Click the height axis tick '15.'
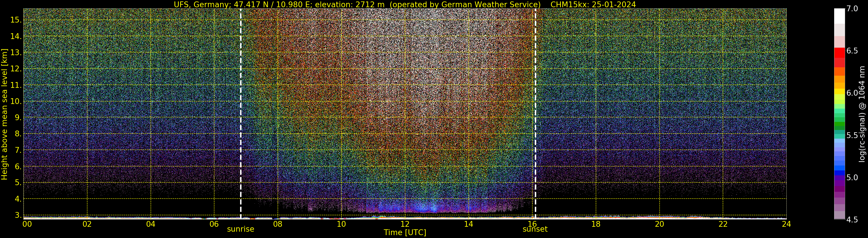Image resolution: width=868 pixels, height=238 pixels. pos(16,20)
